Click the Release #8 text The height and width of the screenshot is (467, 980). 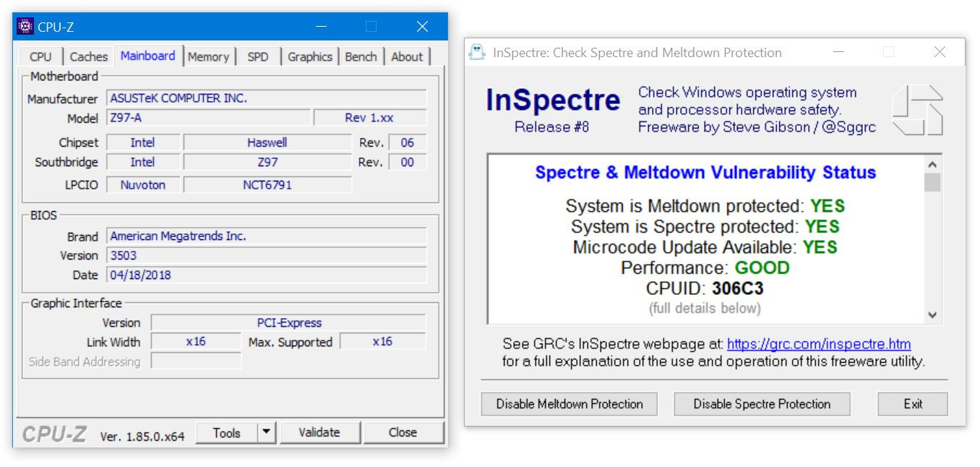coord(552,127)
